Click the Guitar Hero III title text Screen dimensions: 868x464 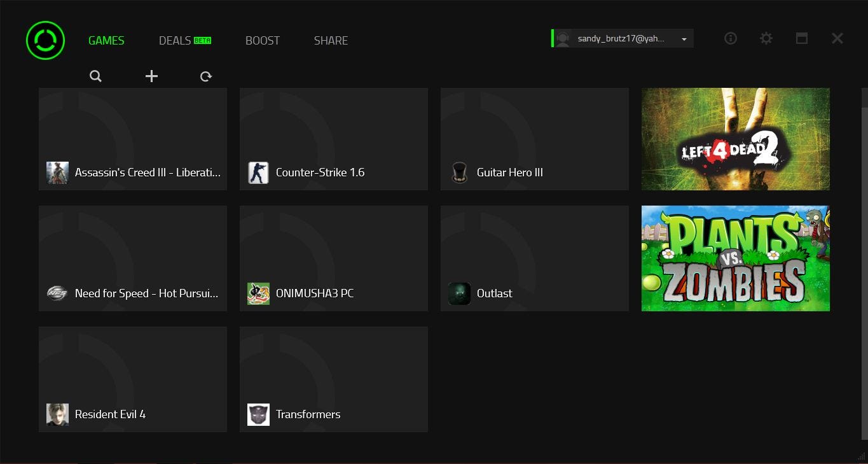click(510, 172)
